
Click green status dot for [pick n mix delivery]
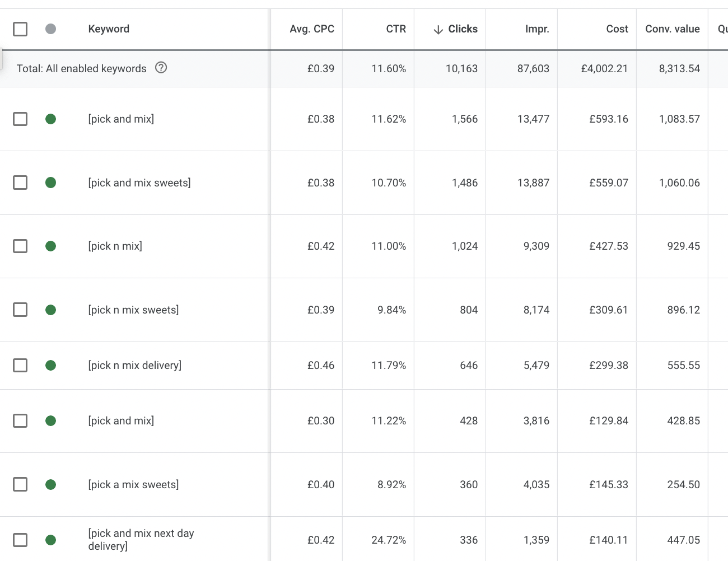click(50, 365)
